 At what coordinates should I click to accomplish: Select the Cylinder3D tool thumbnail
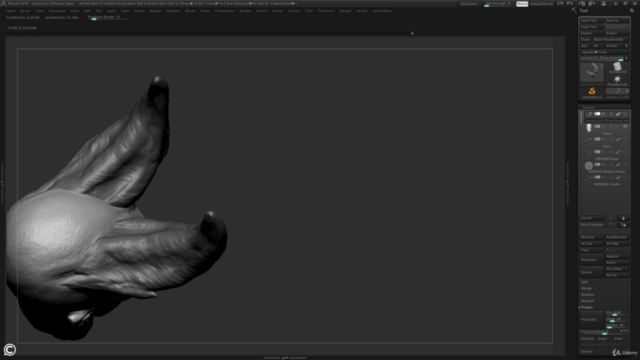coord(617,67)
